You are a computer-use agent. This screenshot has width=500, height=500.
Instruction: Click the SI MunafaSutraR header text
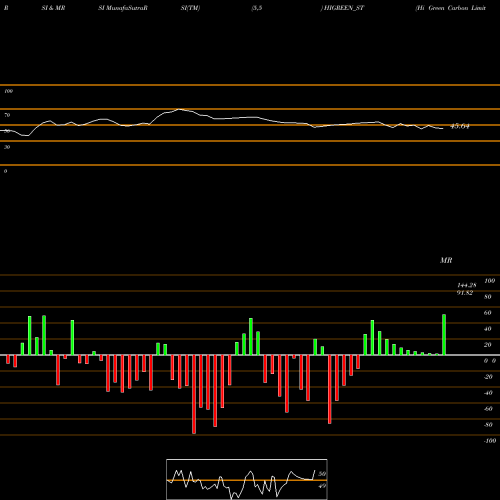[x=123, y=8]
